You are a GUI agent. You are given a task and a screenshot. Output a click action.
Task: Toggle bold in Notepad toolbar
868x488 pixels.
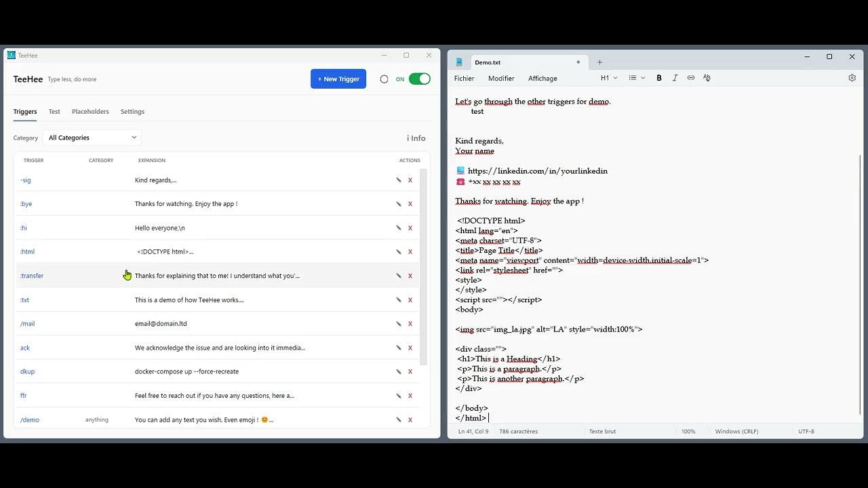pos(659,78)
